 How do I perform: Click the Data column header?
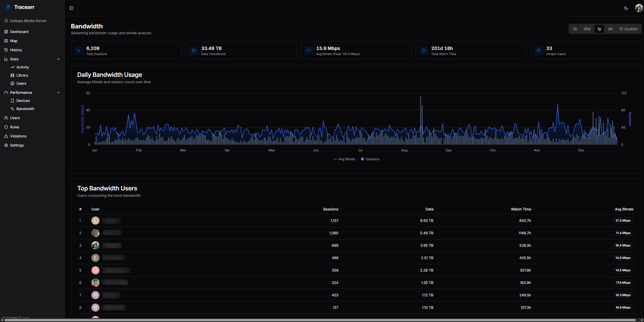tap(429, 209)
